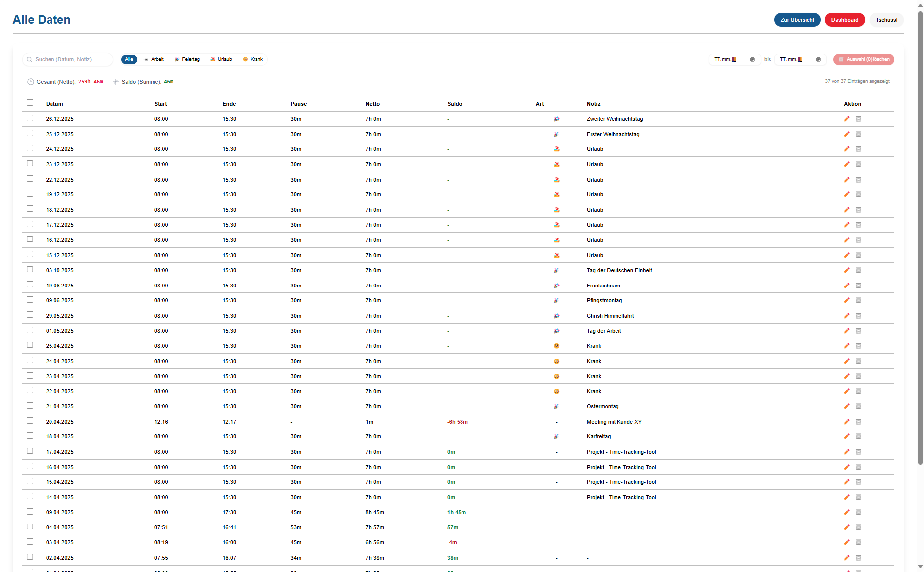The width and height of the screenshot is (924, 572).
Task: Delete the 17.04.2025 Time-Tracking-Tool entry
Action: point(858,452)
